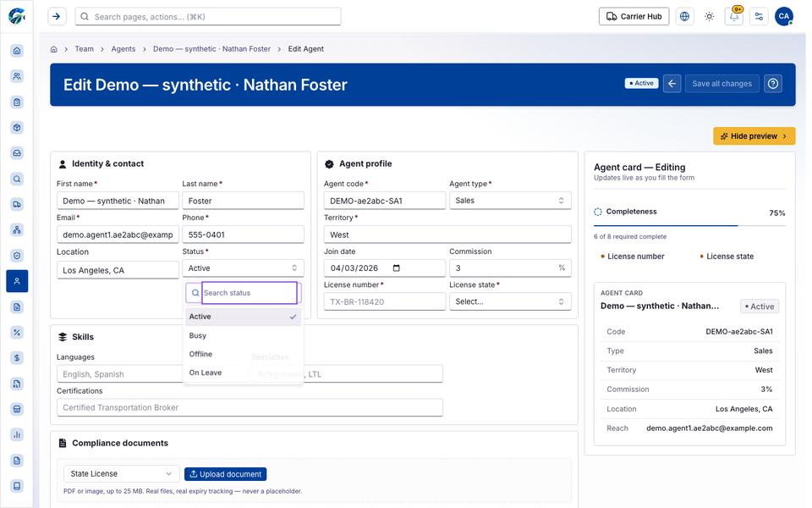Click the back arrow in the blue header
This screenshot has width=812, height=508.
[x=672, y=84]
